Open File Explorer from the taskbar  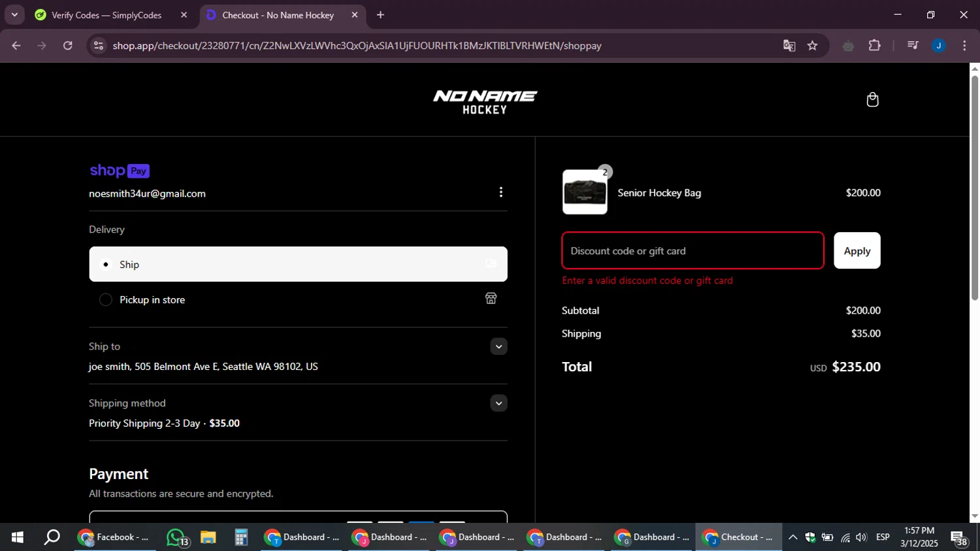(x=208, y=537)
